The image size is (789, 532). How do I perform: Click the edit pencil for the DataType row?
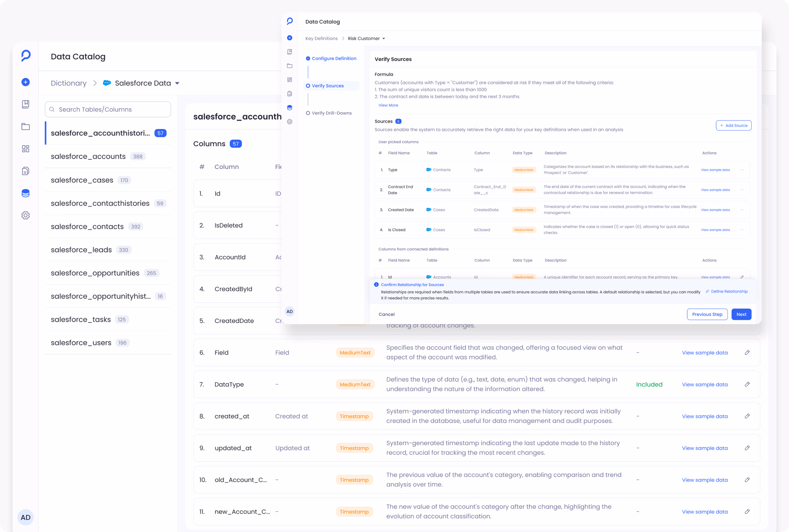pos(747,384)
